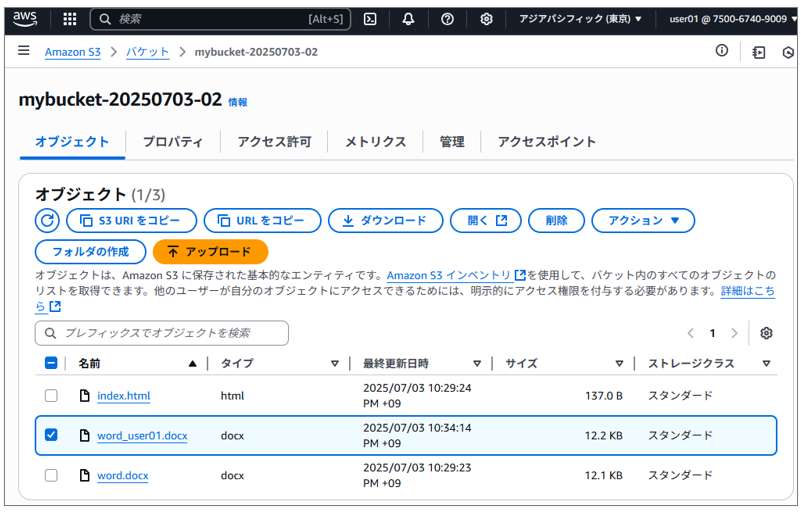Click the 削除 button
This screenshot has width=801, height=512.
[x=556, y=221]
